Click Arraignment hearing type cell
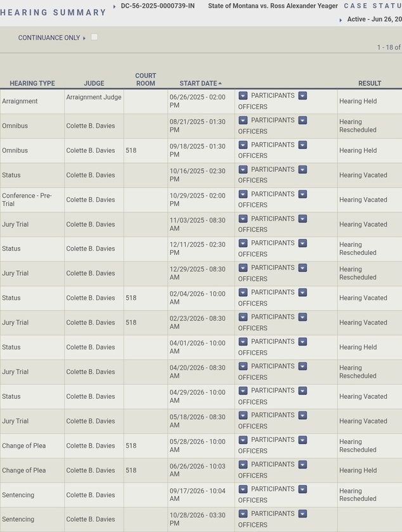 (x=32, y=101)
